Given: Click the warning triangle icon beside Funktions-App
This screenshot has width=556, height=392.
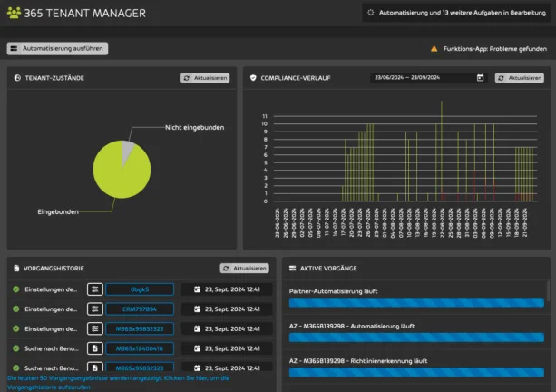Looking at the screenshot, I should coord(434,48).
